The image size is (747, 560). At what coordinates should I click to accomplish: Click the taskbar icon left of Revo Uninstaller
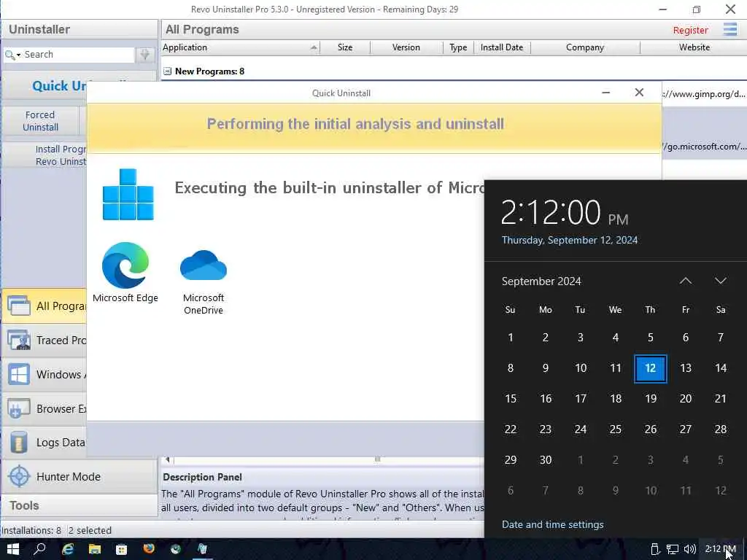[175, 549]
